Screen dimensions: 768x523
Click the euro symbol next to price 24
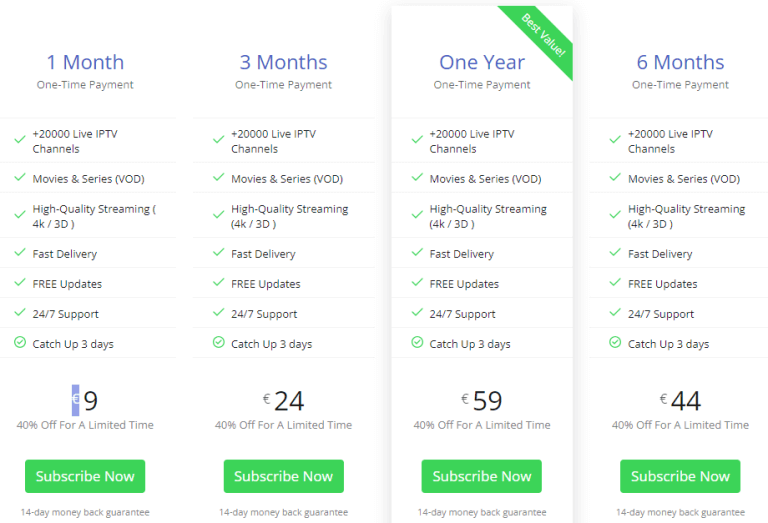pos(266,399)
